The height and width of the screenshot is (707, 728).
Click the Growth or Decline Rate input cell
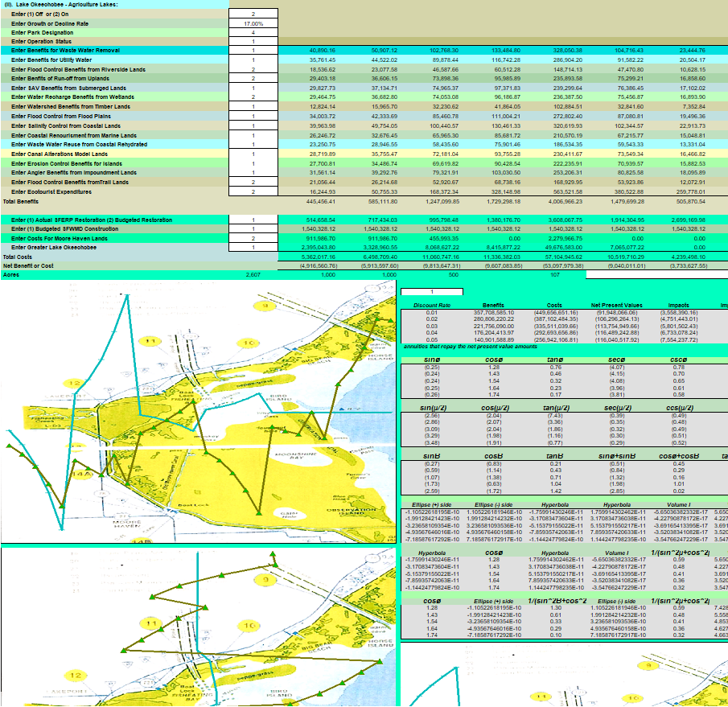point(253,23)
